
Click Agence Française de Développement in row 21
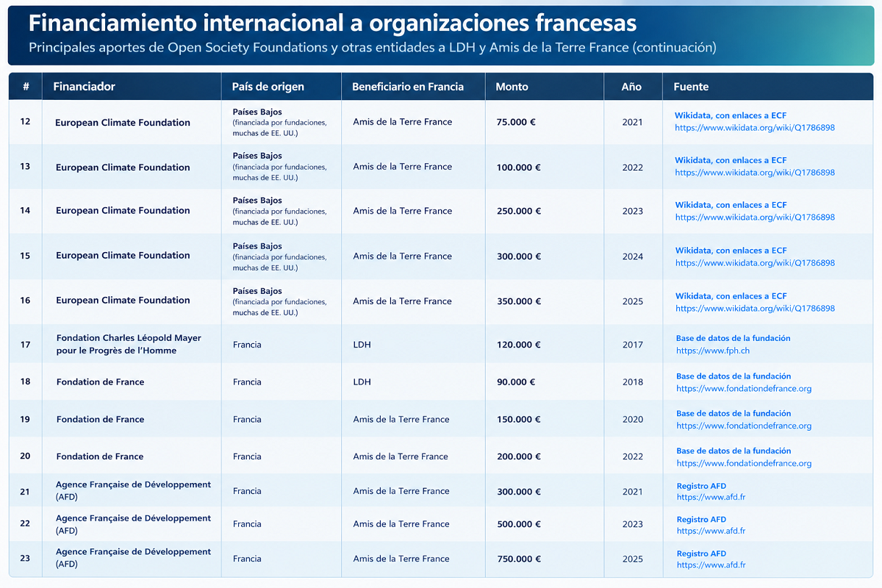[x=133, y=490]
